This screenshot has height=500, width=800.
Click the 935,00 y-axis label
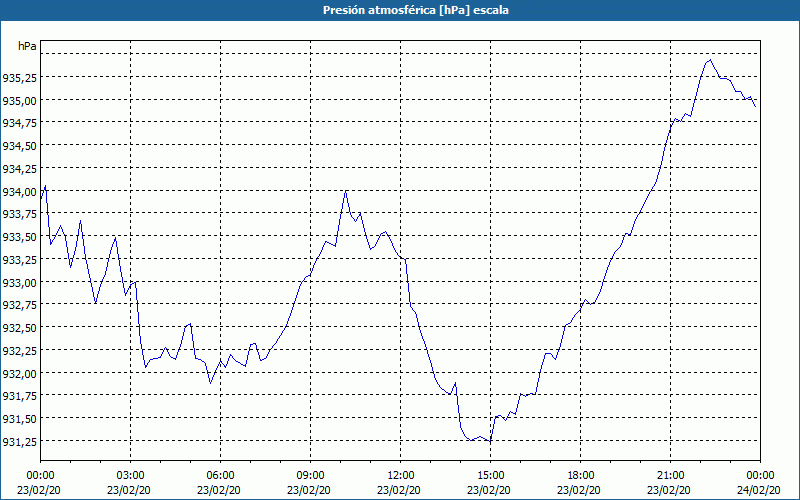19,101
